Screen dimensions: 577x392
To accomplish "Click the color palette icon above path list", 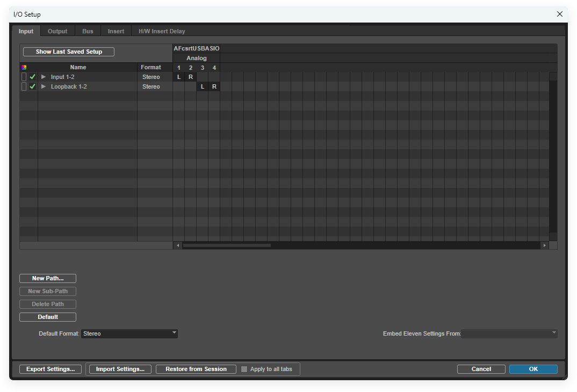I will pos(24,67).
